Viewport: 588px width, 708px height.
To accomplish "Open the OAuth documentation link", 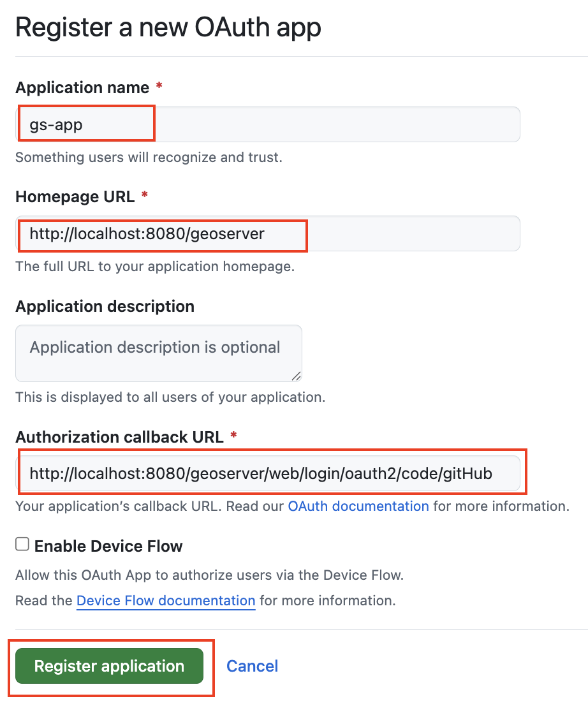I will click(358, 506).
